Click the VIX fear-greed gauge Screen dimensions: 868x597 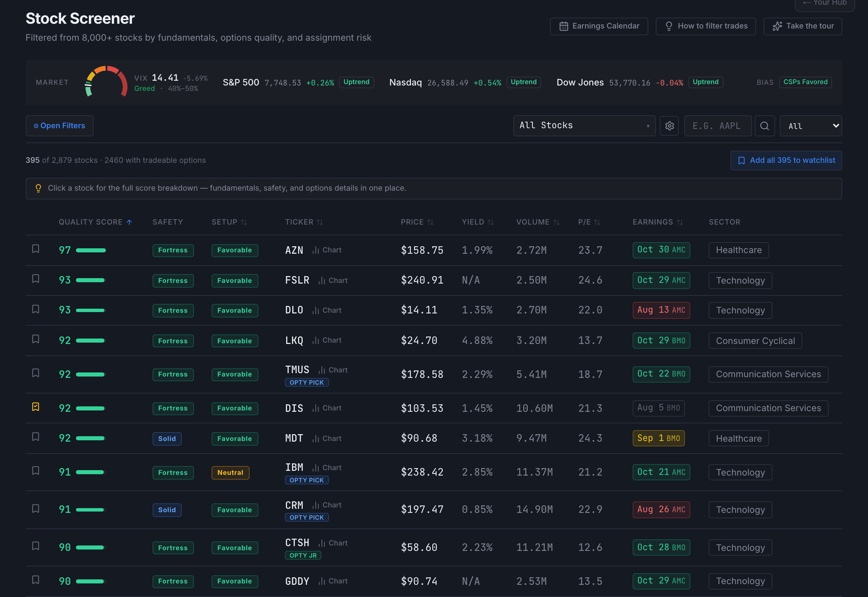[106, 81]
